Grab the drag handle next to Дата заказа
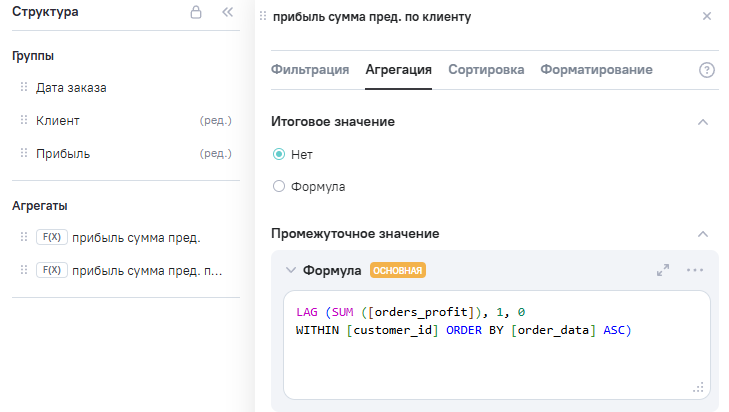Viewport: 729px width, 412px height. coord(24,88)
